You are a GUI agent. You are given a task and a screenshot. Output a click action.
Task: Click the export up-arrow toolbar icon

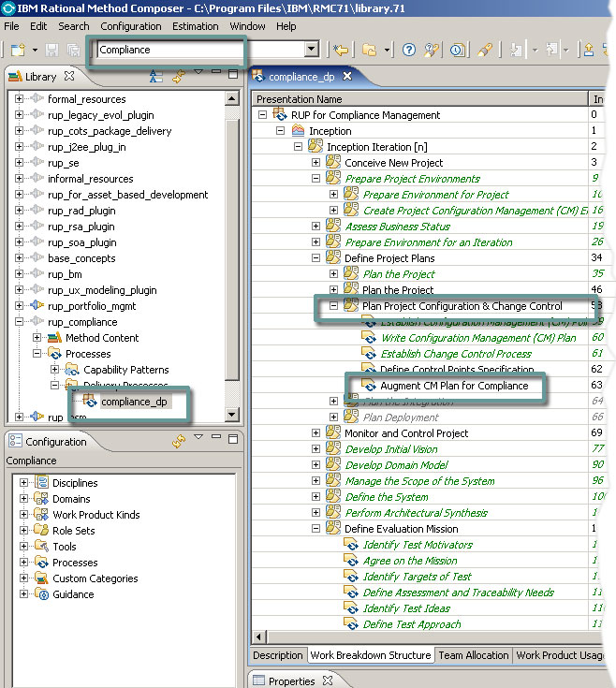(x=588, y=50)
